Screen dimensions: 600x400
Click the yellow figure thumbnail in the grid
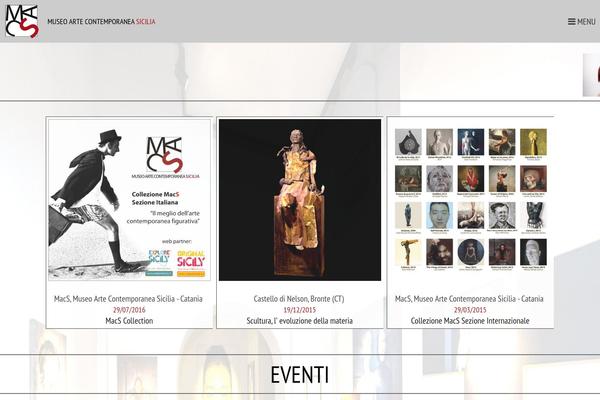[533, 142]
